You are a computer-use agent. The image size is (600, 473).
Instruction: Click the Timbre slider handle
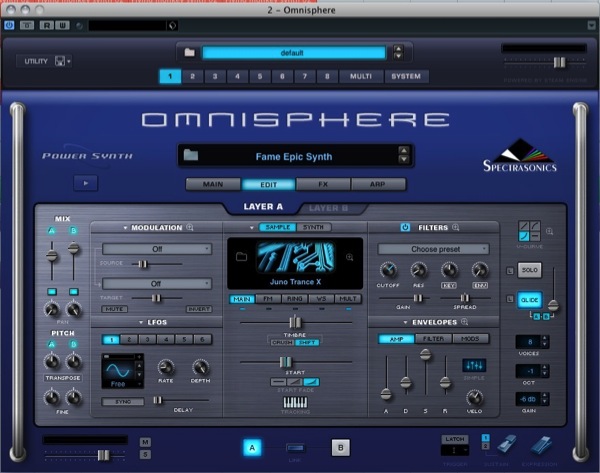(x=295, y=322)
